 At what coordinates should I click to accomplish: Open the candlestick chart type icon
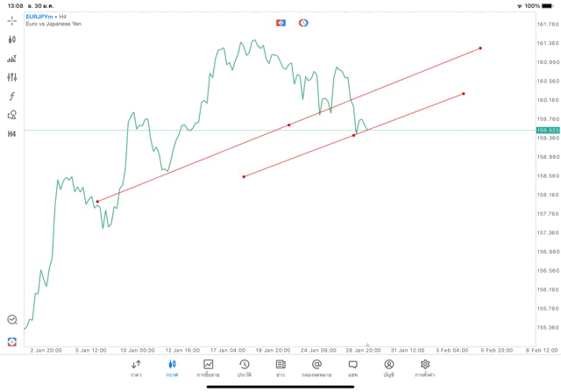tap(12, 39)
